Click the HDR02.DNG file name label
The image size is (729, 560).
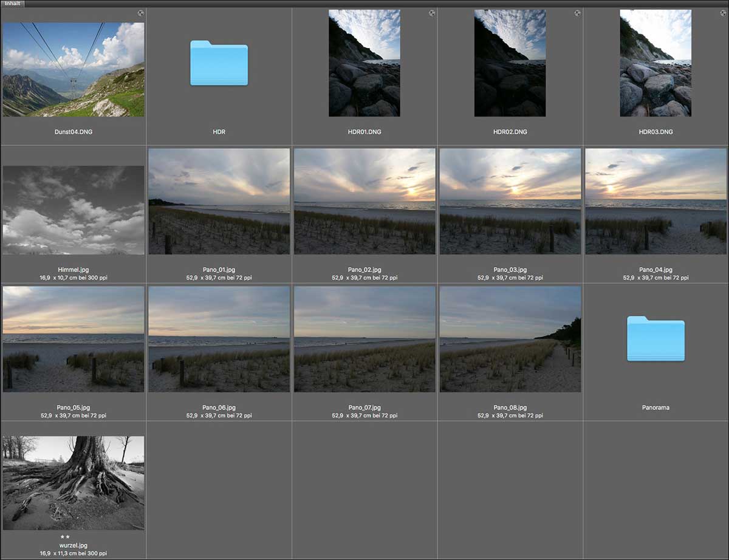tap(510, 132)
